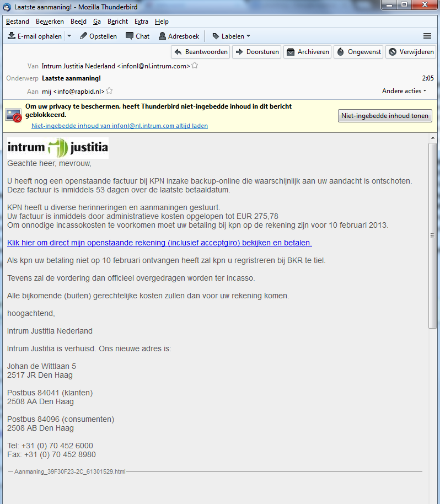The height and width of the screenshot is (504, 440).
Task: Click the speech bubble Chat icon
Action: [x=130, y=36]
